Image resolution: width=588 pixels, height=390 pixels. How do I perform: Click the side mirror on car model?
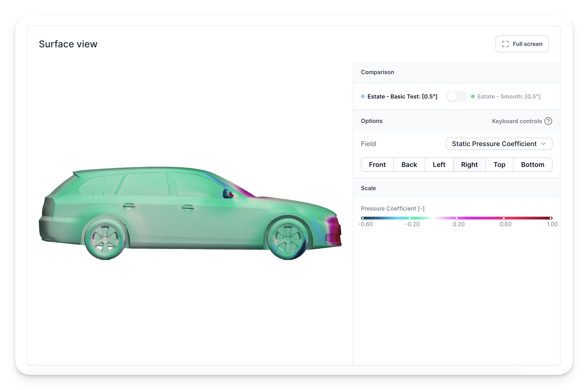(227, 193)
